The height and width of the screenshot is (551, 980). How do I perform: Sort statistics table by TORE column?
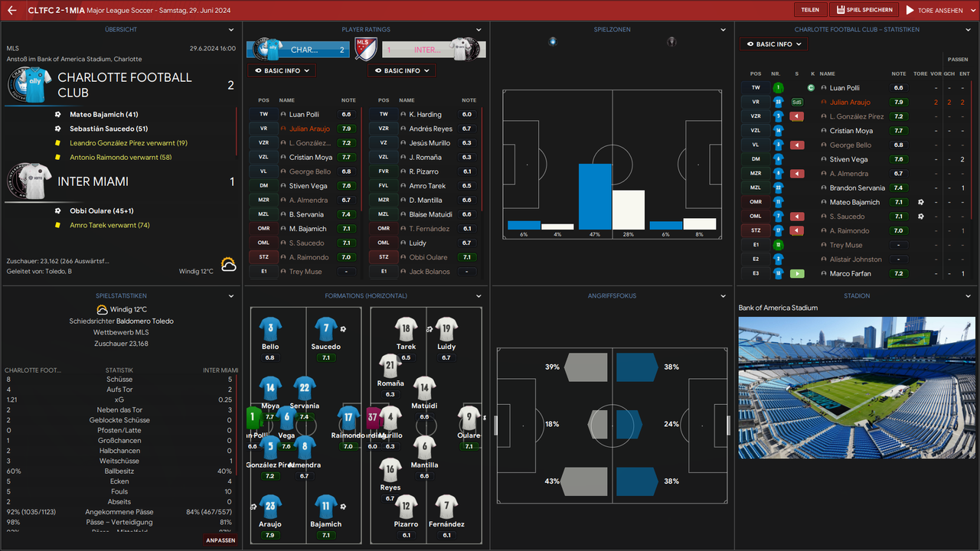point(920,73)
